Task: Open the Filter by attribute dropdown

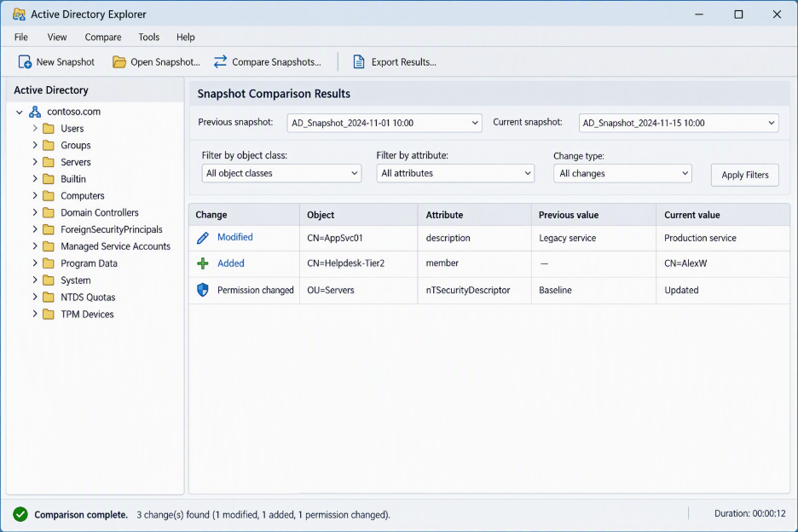Action: click(x=455, y=173)
